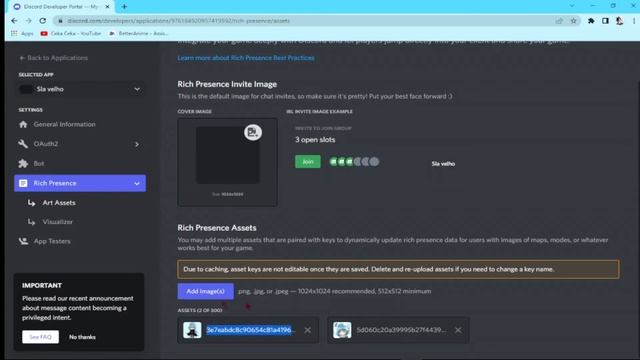This screenshot has width=640, height=360.
Task: Open the browser extensions puzzle icon
Action: click(591, 21)
